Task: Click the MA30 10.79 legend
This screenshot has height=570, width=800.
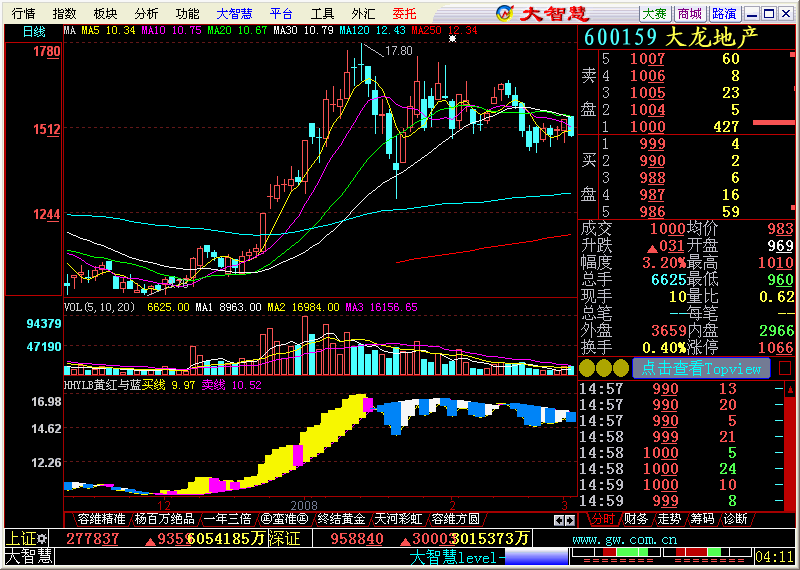Action: click(303, 31)
